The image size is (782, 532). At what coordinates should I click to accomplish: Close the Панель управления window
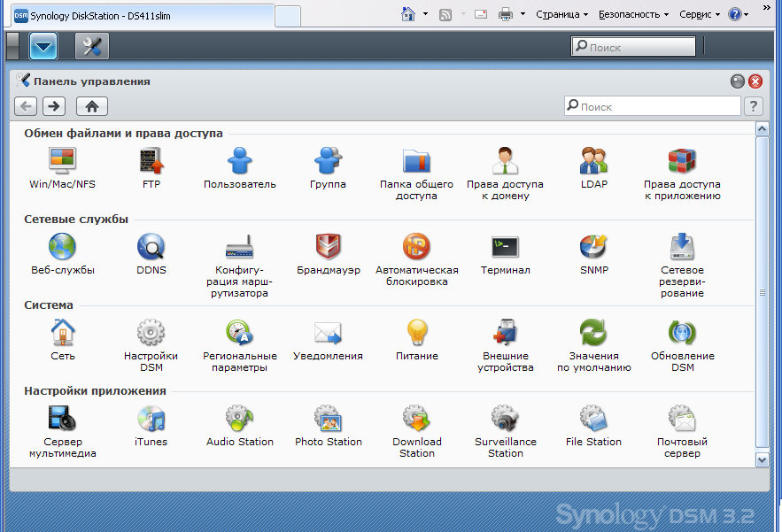(755, 81)
